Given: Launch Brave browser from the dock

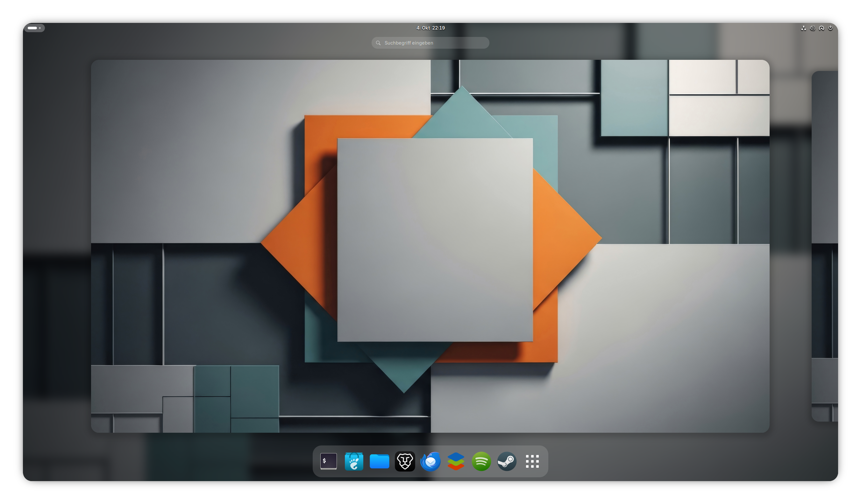Looking at the screenshot, I should tap(405, 461).
